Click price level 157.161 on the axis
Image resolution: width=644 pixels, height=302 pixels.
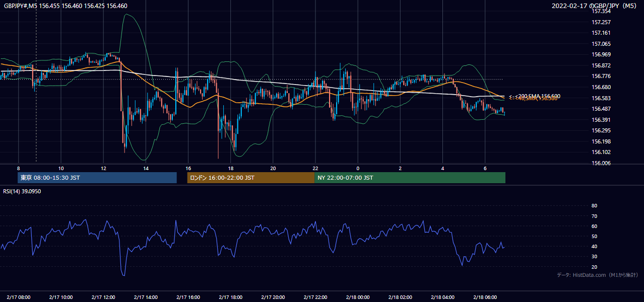point(601,33)
